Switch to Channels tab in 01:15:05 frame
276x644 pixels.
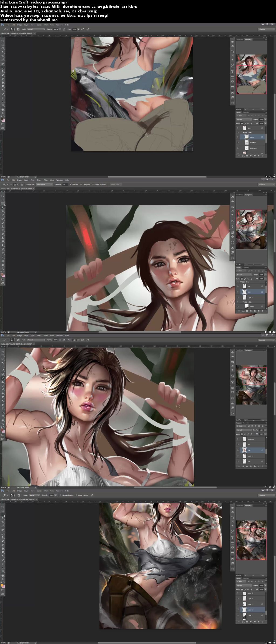tap(246, 268)
